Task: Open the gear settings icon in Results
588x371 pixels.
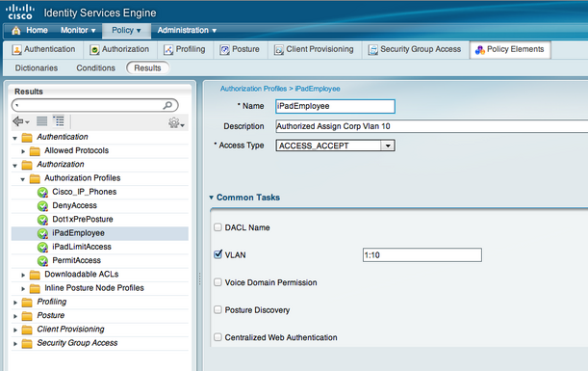Action: pos(174,122)
